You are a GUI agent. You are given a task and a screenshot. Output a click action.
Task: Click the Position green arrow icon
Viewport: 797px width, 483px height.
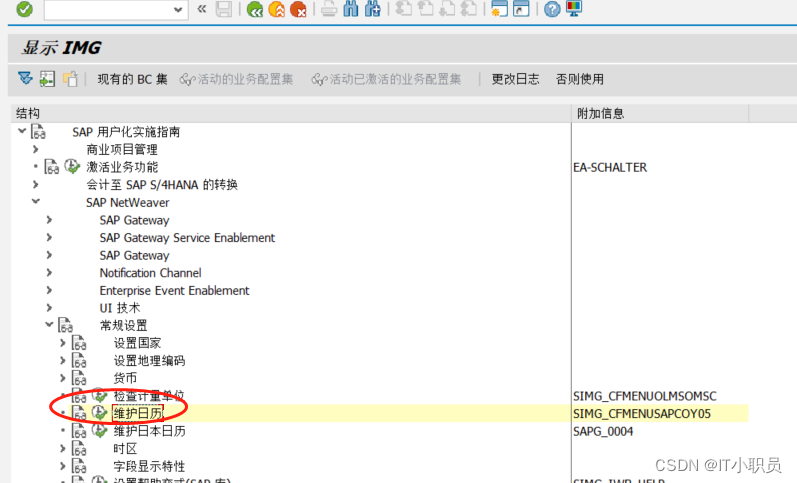(x=47, y=79)
